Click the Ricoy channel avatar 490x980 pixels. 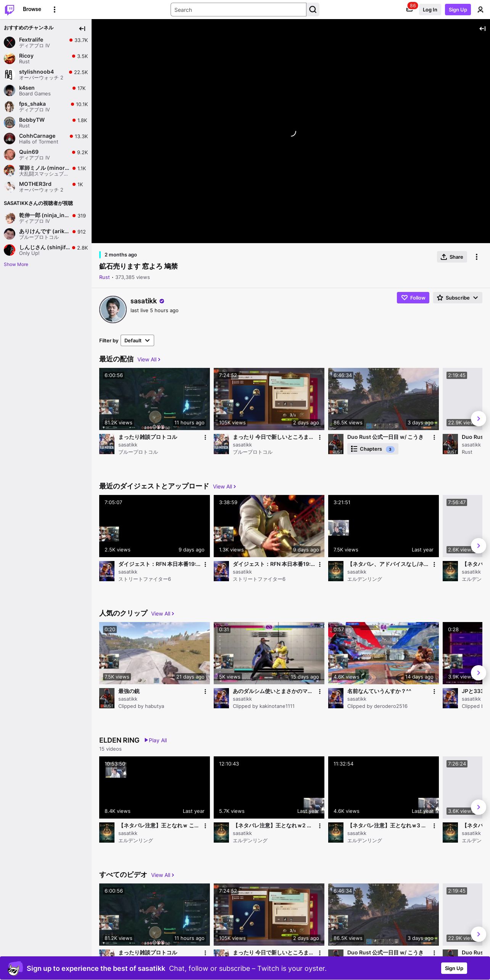coord(10,58)
